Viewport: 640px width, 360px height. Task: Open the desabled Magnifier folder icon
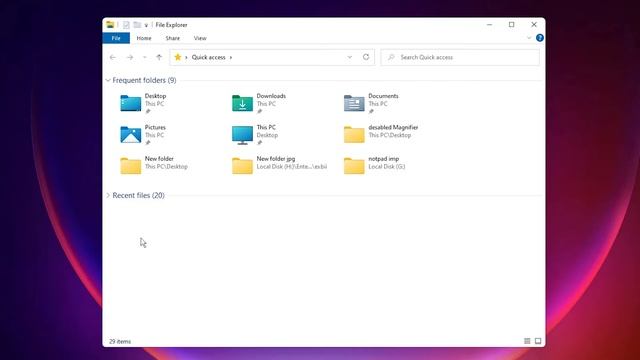click(354, 135)
